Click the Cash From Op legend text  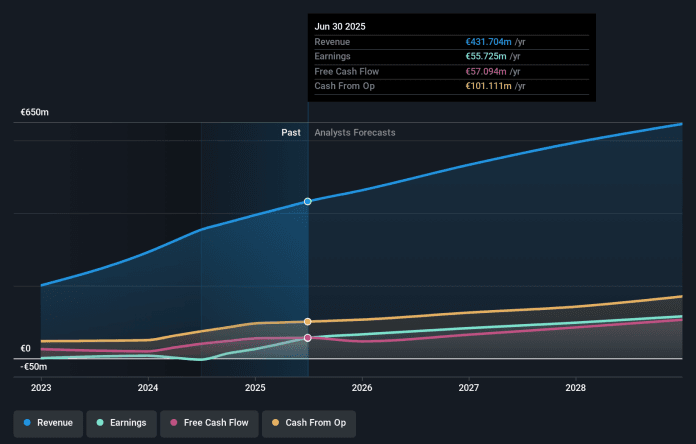point(316,423)
